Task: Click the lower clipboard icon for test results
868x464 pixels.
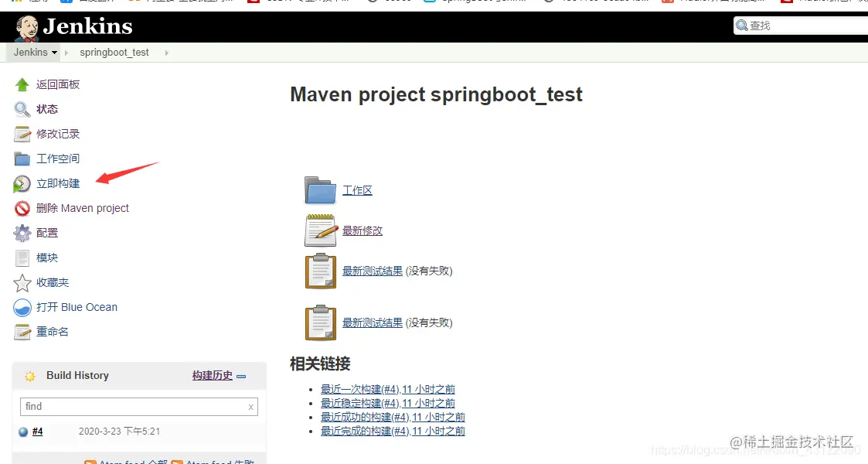Action: tap(321, 322)
